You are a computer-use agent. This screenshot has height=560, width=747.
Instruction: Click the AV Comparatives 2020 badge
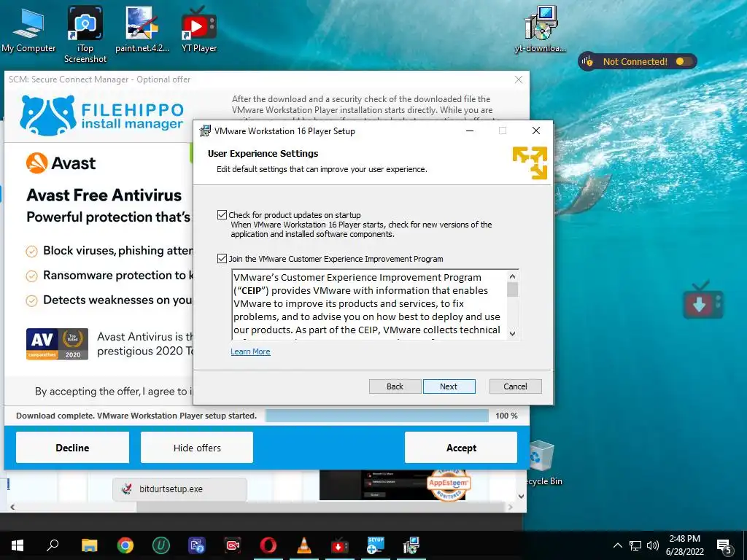tap(57, 343)
